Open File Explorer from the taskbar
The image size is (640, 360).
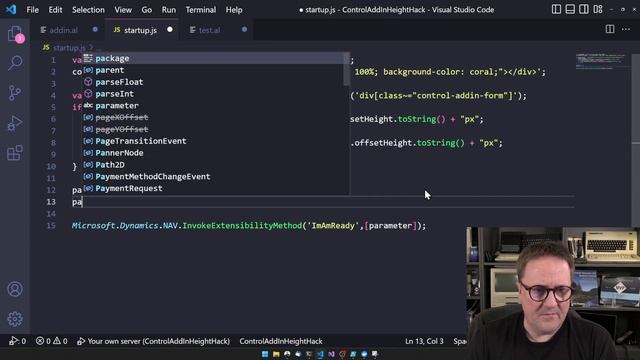276,354
